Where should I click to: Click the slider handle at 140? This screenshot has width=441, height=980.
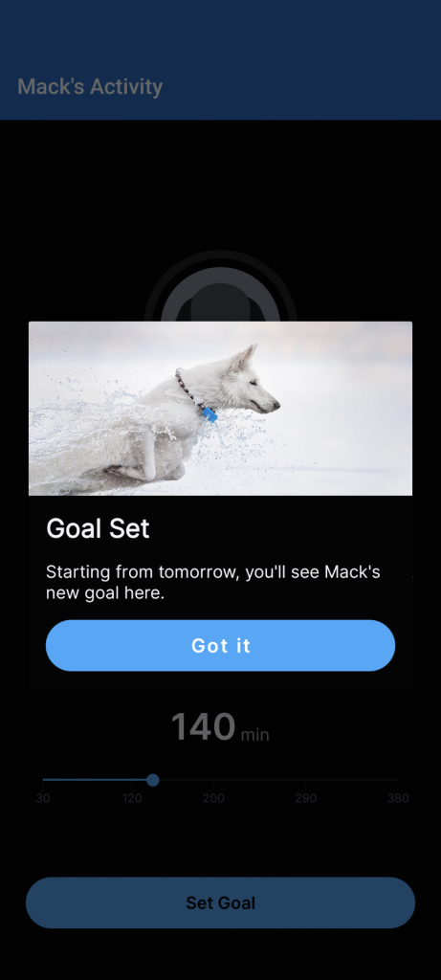pos(152,780)
